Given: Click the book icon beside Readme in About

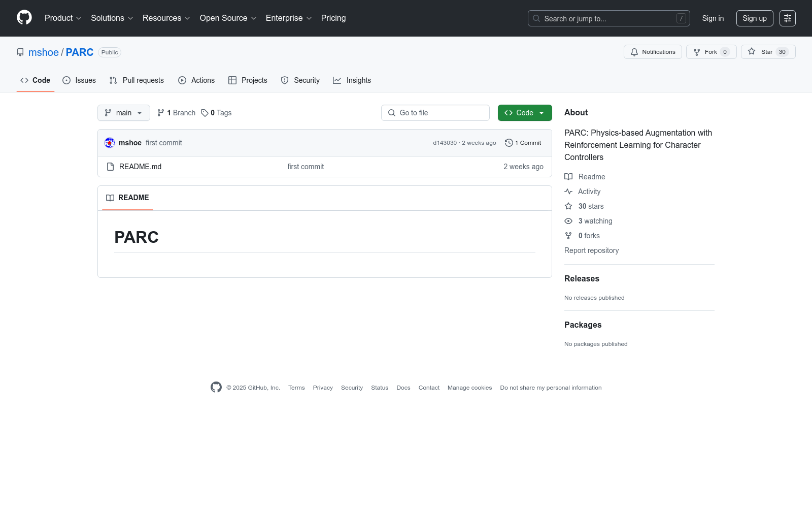Looking at the screenshot, I should coord(568,177).
